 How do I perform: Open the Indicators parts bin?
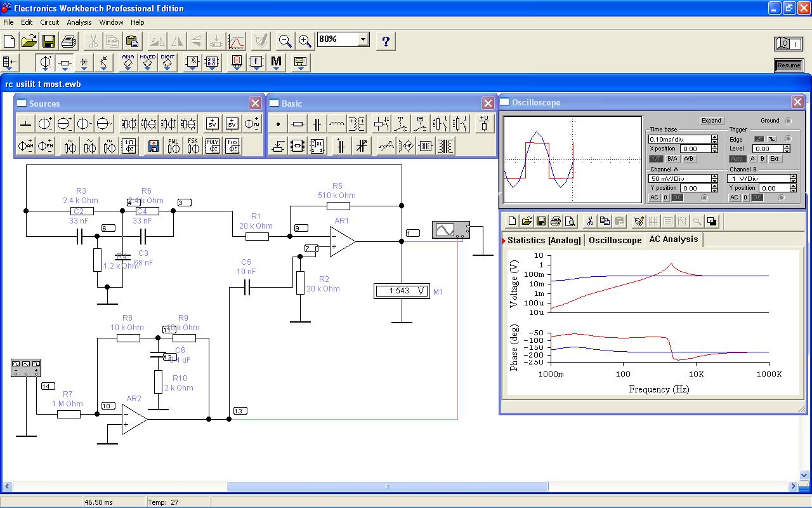click(237, 62)
